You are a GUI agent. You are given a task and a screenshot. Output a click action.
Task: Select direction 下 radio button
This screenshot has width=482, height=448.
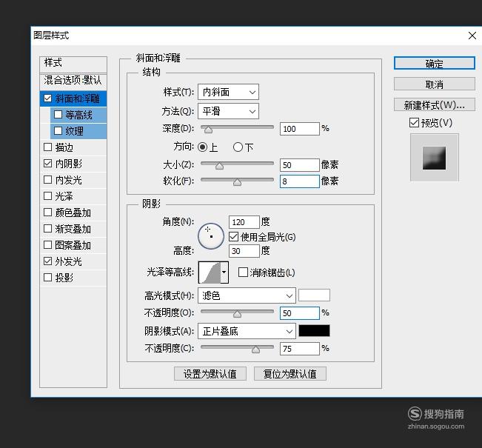(238, 147)
